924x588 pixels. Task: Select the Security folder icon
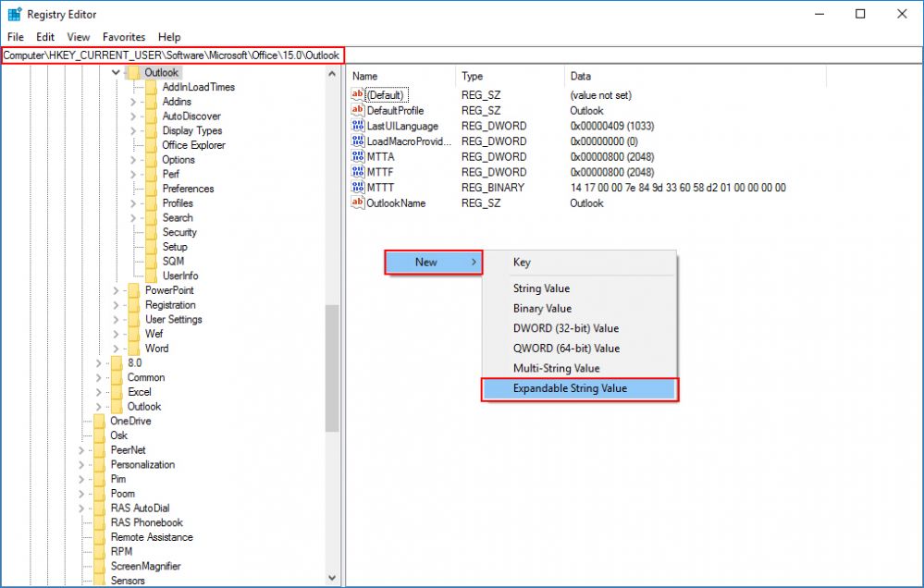(x=152, y=232)
